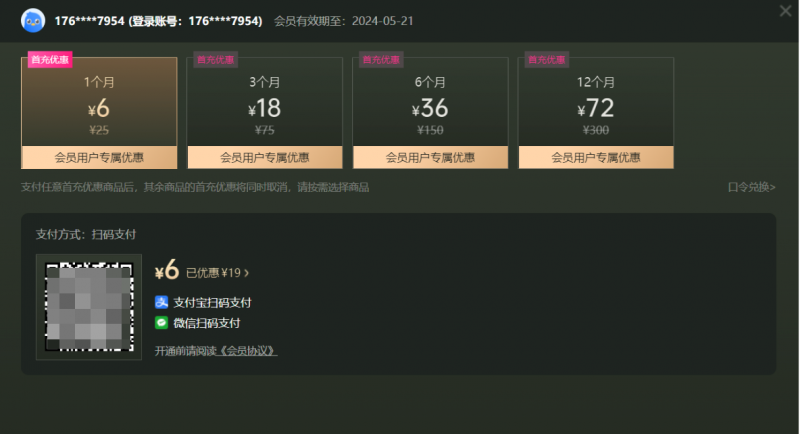Screen dimensions: 800x434
Task: Click 会员用户专属优惠 banner under 3个月 plan
Action: coord(265,158)
